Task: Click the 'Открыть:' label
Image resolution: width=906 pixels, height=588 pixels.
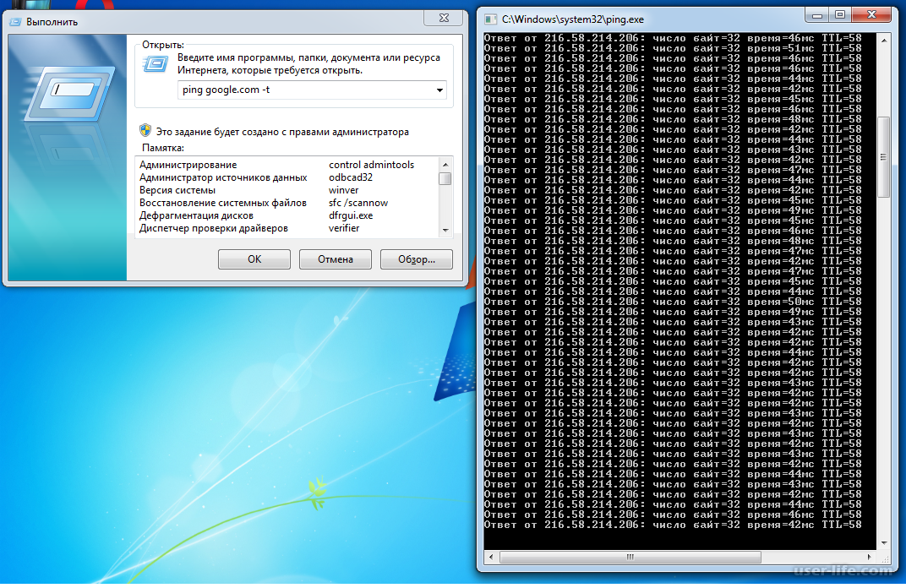Action: [163, 45]
